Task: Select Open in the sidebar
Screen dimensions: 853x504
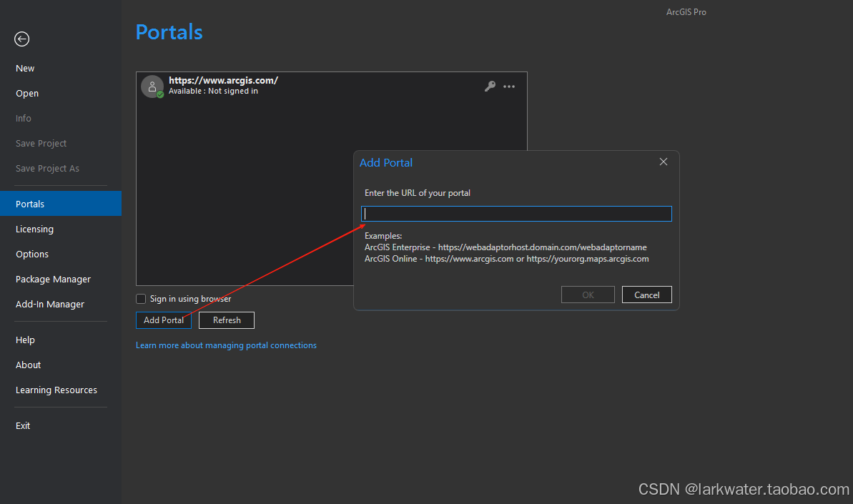Action: pyautogui.click(x=27, y=93)
